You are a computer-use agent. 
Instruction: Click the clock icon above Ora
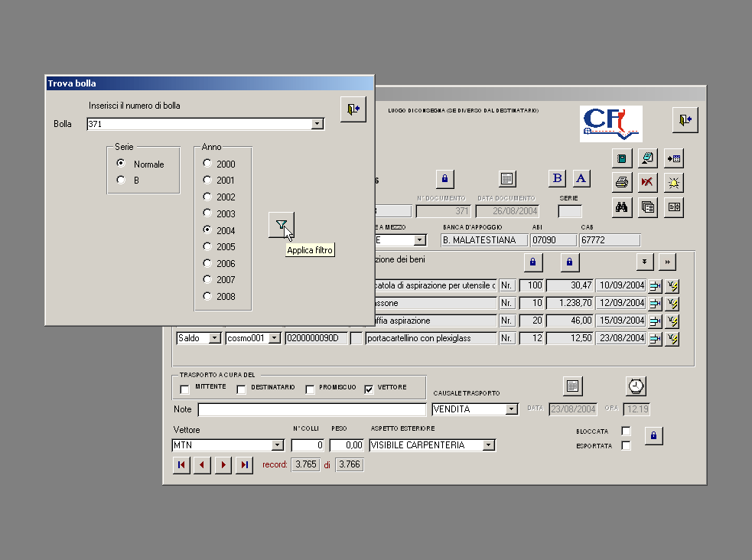click(636, 386)
